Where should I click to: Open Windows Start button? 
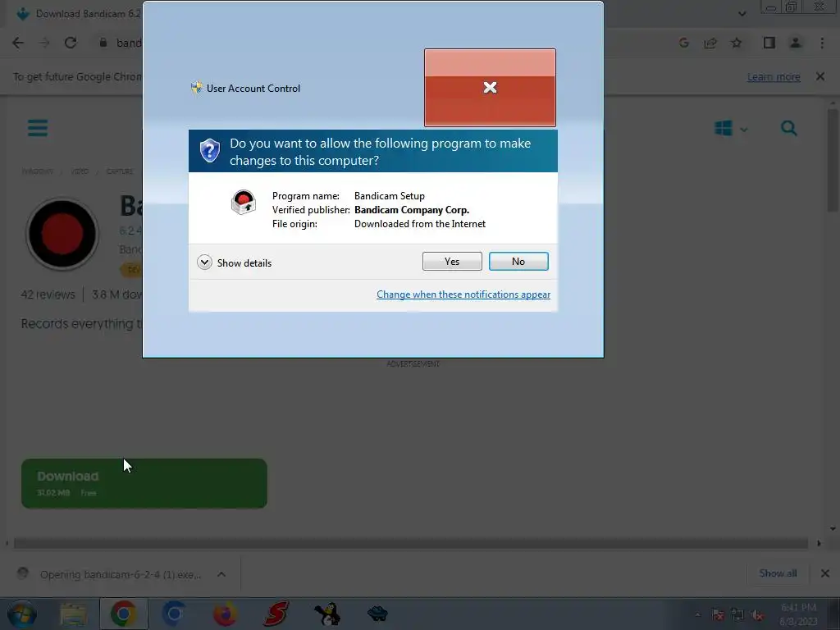coord(22,614)
